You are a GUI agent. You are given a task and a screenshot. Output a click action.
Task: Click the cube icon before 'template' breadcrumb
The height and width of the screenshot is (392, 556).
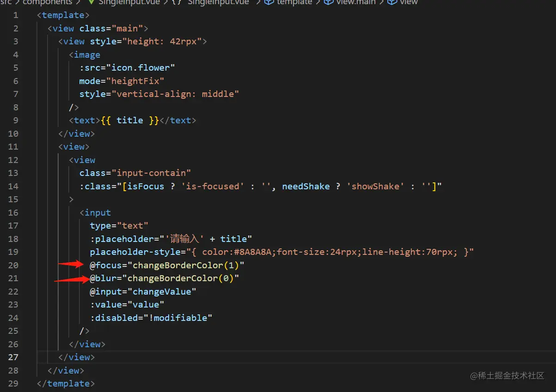[x=269, y=2]
